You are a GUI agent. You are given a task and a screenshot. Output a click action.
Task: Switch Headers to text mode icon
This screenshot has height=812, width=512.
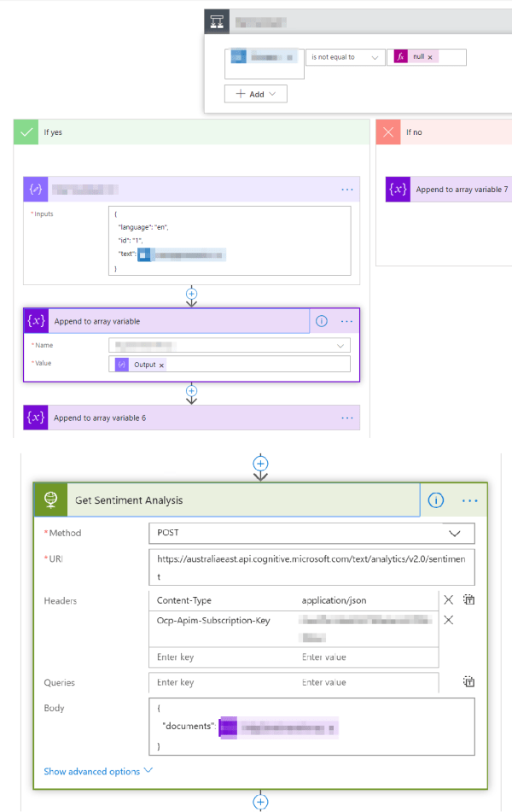tap(468, 600)
